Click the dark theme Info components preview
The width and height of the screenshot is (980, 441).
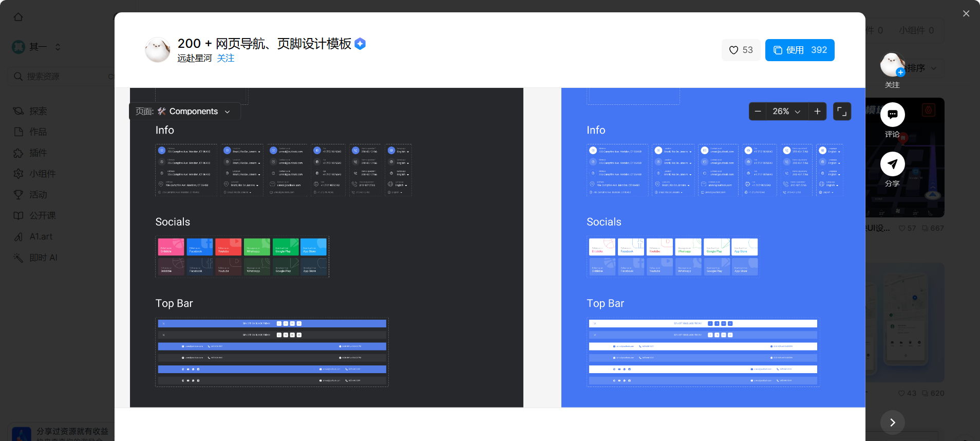click(x=284, y=170)
